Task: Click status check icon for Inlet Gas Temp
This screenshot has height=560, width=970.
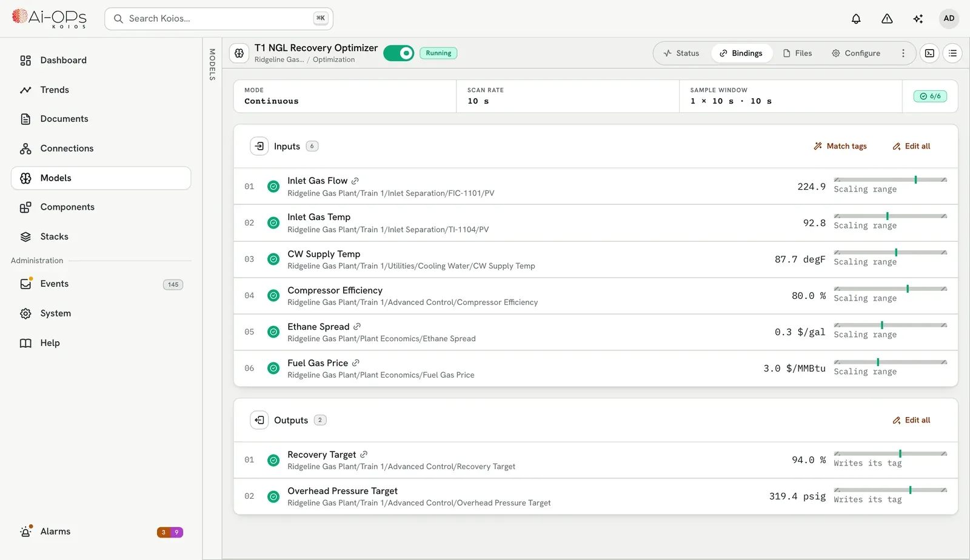Action: coord(273,223)
